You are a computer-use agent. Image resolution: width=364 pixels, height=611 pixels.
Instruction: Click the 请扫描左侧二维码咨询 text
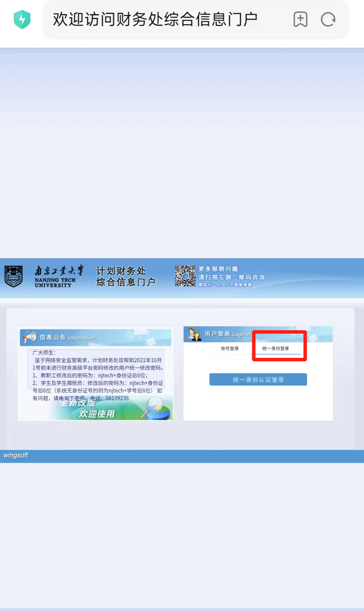[x=232, y=277]
